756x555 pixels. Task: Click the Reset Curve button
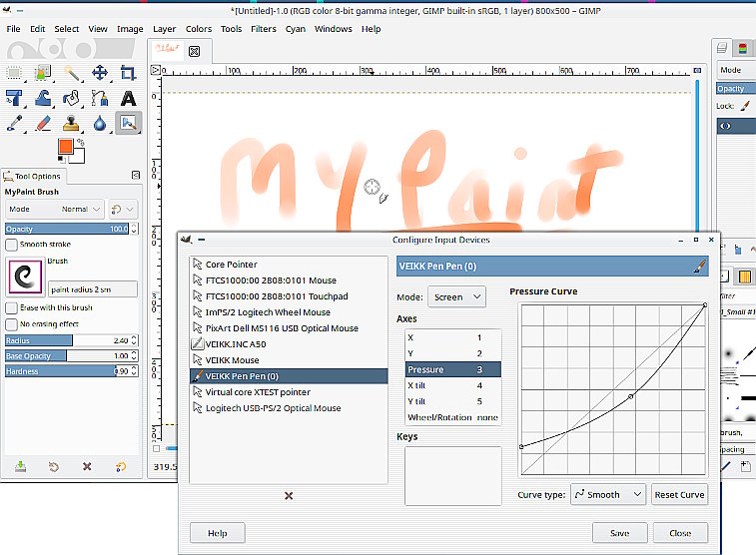(679, 494)
